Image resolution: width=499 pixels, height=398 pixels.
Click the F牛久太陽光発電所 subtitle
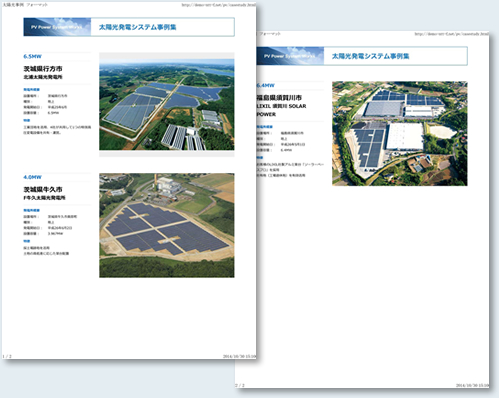[x=44, y=198]
